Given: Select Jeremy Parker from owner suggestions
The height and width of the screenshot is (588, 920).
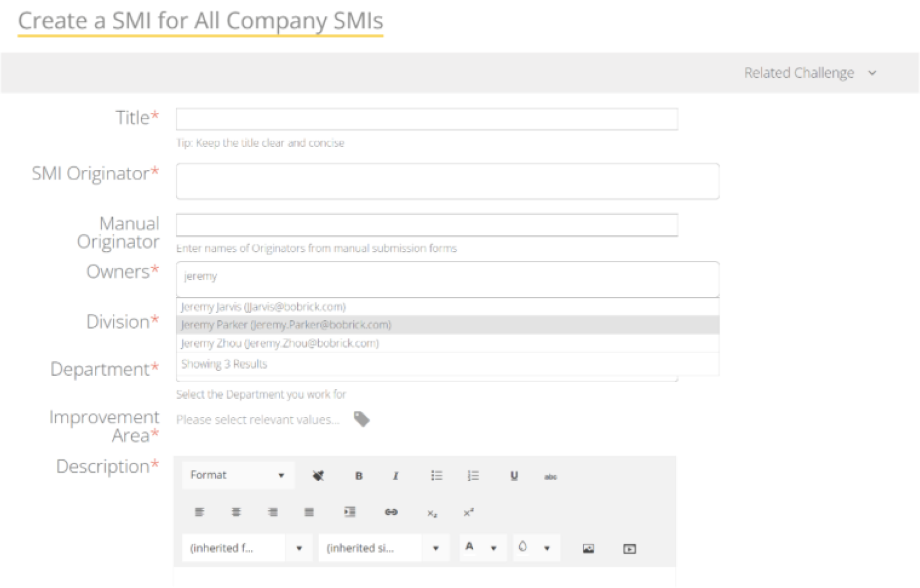Looking at the screenshot, I should click(x=286, y=325).
